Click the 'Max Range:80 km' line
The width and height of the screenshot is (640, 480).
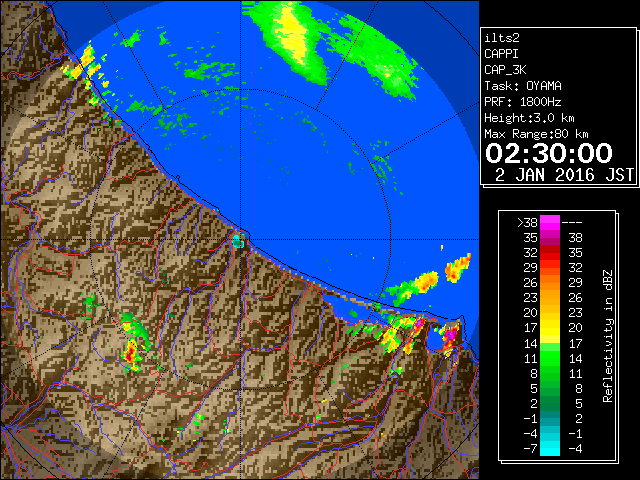click(x=536, y=134)
